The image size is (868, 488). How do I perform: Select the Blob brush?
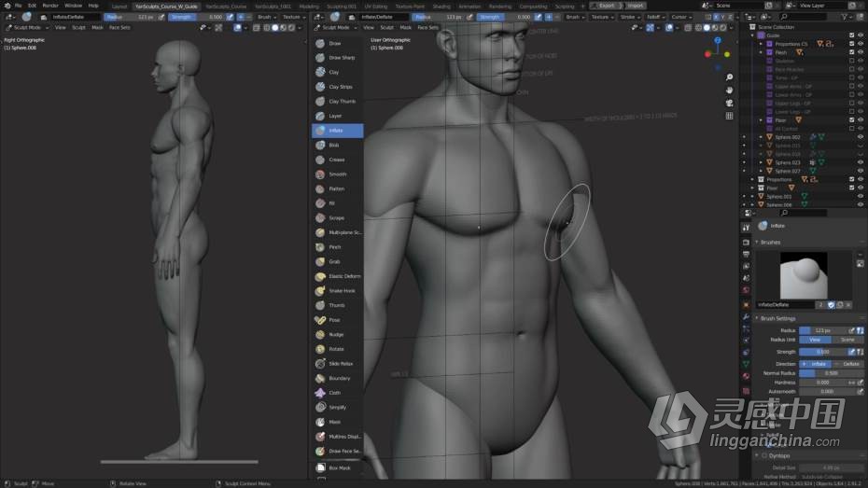point(338,145)
